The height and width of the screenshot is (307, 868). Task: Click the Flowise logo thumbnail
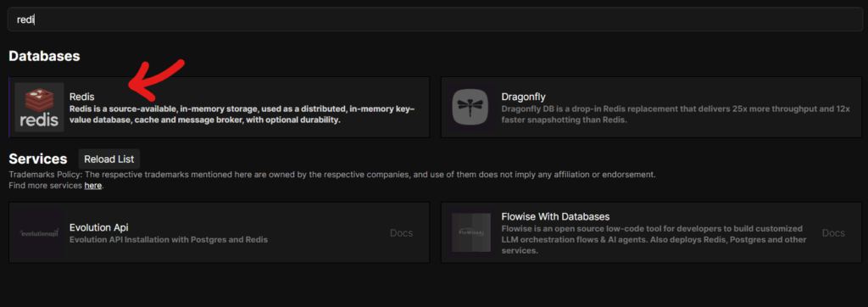tap(471, 232)
